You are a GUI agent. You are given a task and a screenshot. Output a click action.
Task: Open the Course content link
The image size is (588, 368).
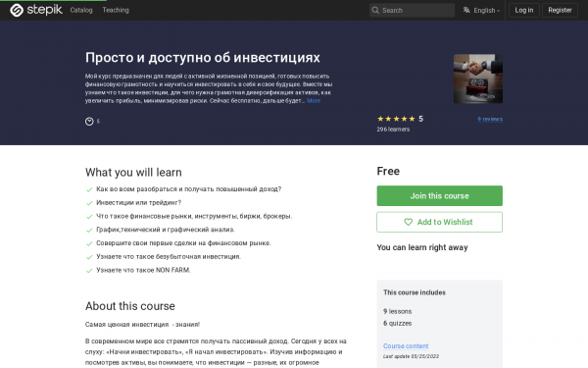pyautogui.click(x=406, y=345)
